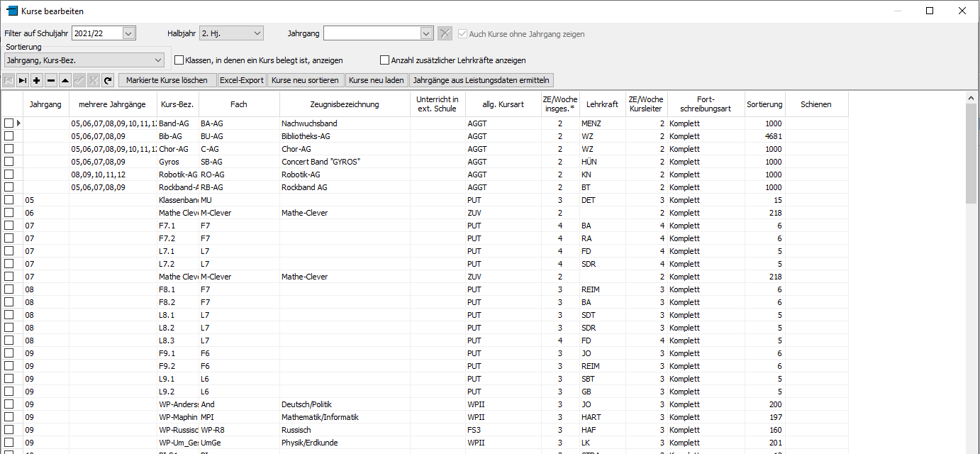This screenshot has width=980, height=454.
Task: Click the edit record triangle icon
Action: (65, 80)
